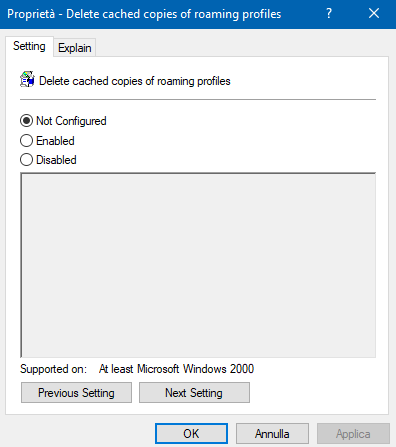Click the Proprietà title bar text
The image size is (396, 447).
point(144,14)
